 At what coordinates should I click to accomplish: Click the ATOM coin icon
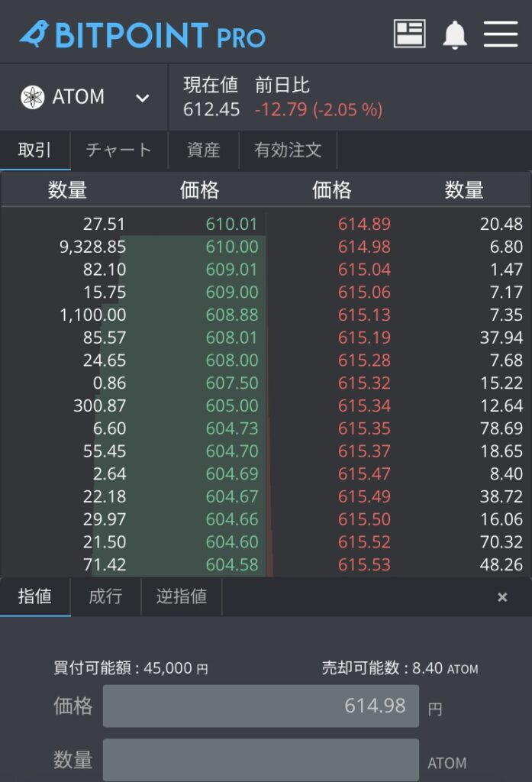(33, 98)
